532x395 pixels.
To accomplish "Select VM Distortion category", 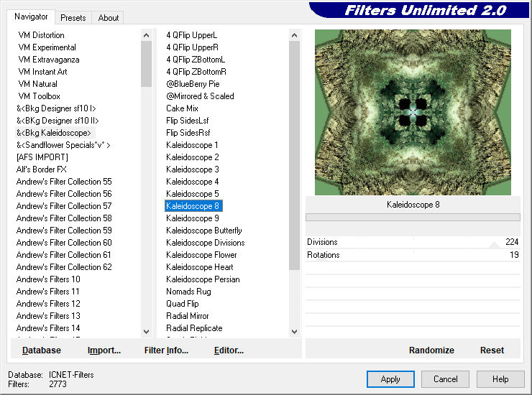I will tap(42, 35).
